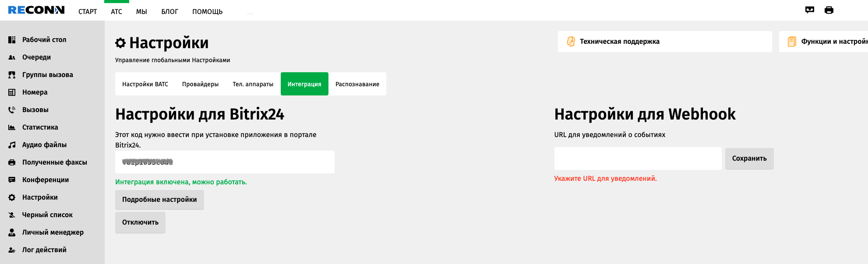Click the red Укажите URL для уведомлений message
The height and width of the screenshot is (264, 868).
point(605,179)
